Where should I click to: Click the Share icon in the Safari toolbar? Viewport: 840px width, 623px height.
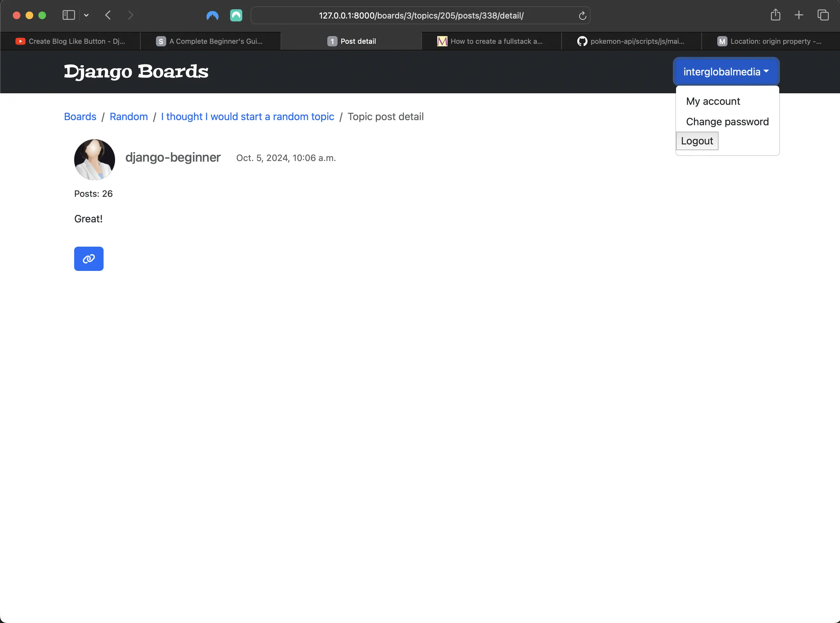pos(775,15)
